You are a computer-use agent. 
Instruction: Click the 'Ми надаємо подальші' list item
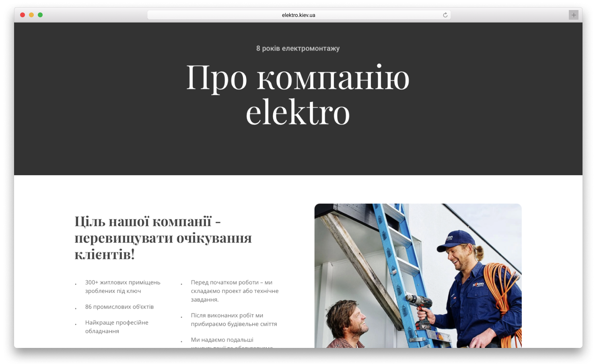222,340
